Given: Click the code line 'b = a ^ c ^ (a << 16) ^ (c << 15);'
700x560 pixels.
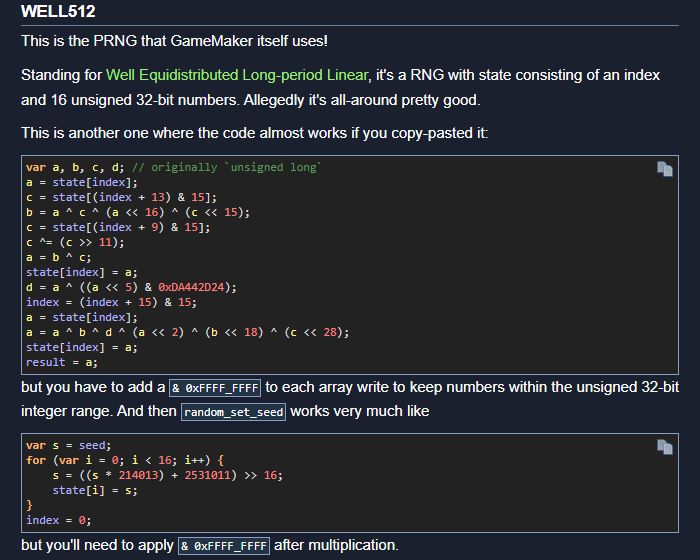Looking at the screenshot, I should point(138,213).
